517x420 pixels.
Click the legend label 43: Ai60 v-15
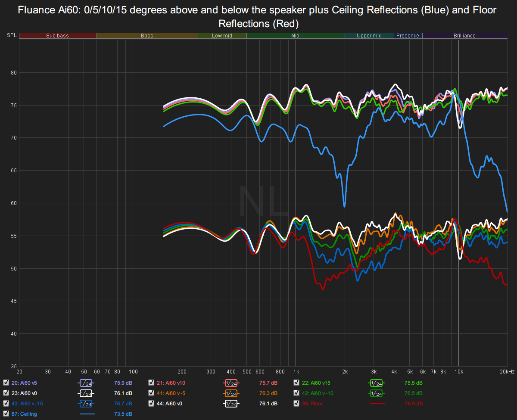coord(27,404)
